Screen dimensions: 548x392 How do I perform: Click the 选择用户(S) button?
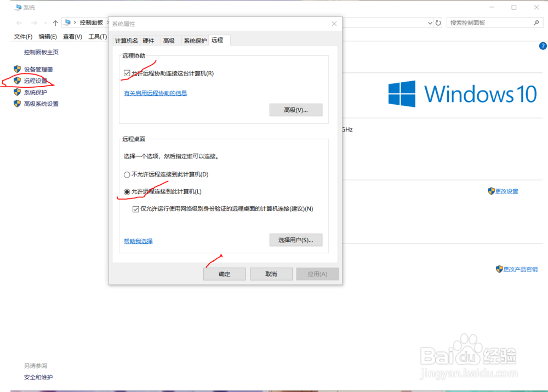click(x=296, y=240)
